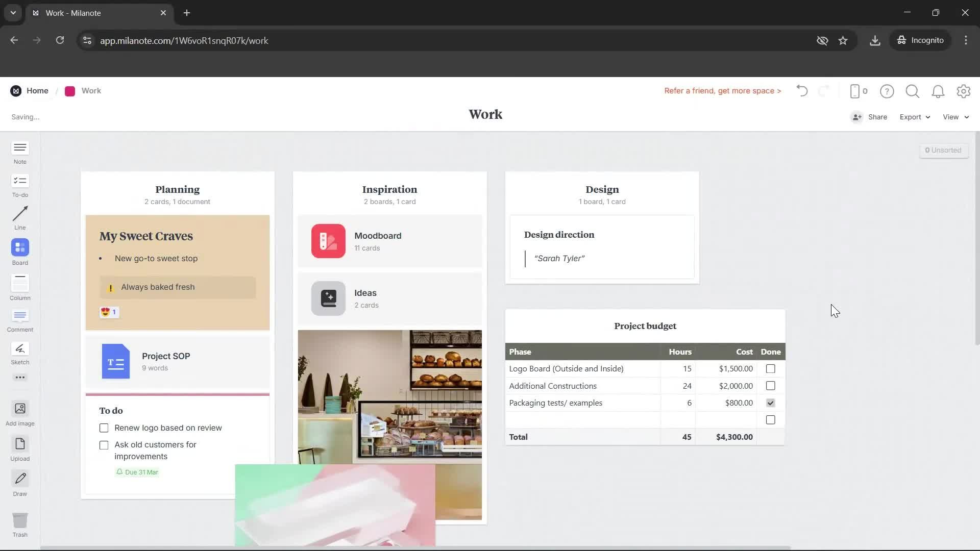Open the more tools menu in sidebar
The image size is (980, 551).
pos(19,377)
